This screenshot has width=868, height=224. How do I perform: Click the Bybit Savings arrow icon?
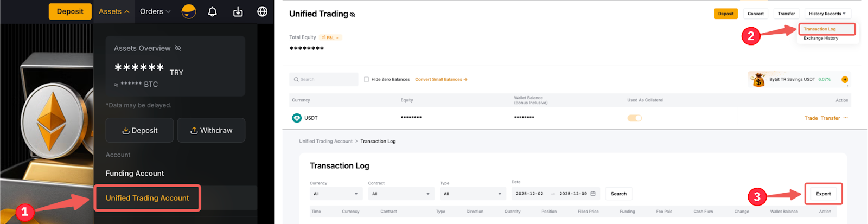tap(845, 79)
